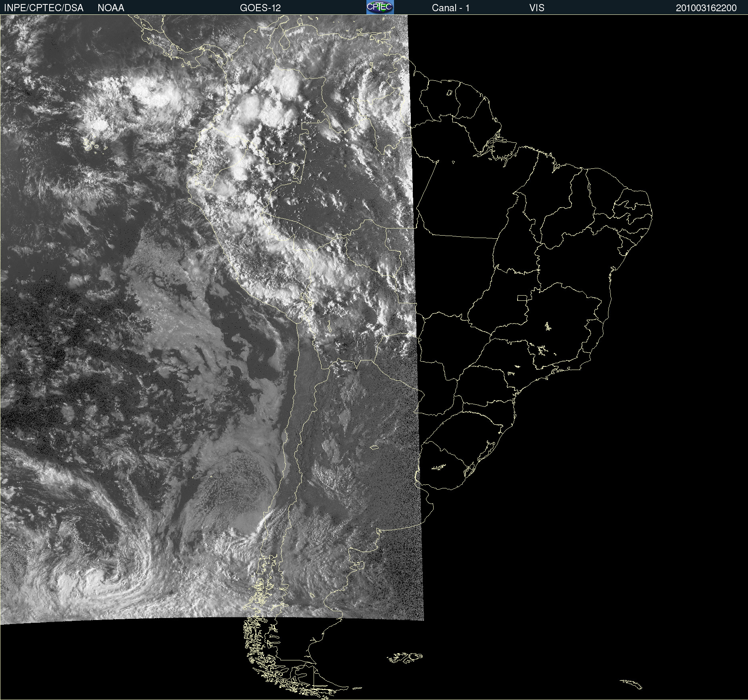Click the GOES-12 satellite label
748x700 pixels.
pos(260,8)
